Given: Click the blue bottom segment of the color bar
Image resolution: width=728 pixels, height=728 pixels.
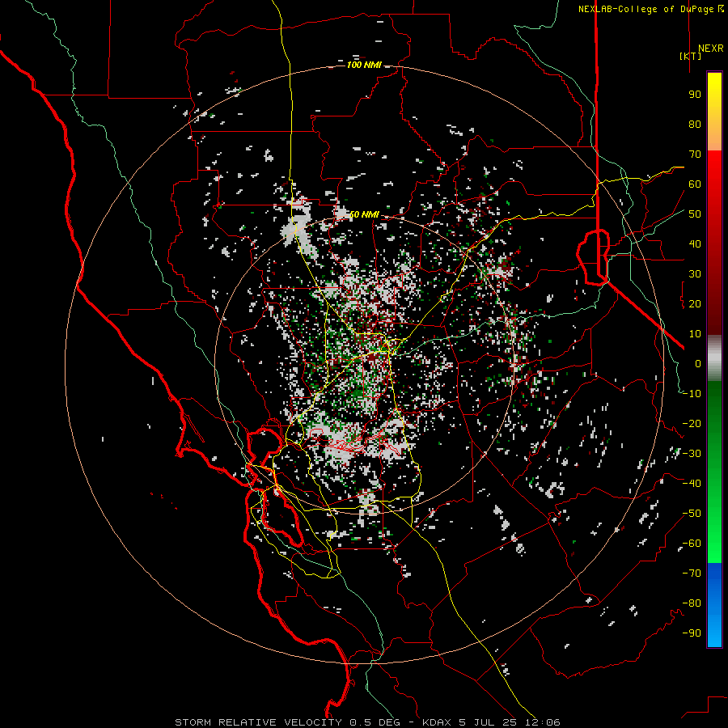Looking at the screenshot, I should tap(714, 605).
